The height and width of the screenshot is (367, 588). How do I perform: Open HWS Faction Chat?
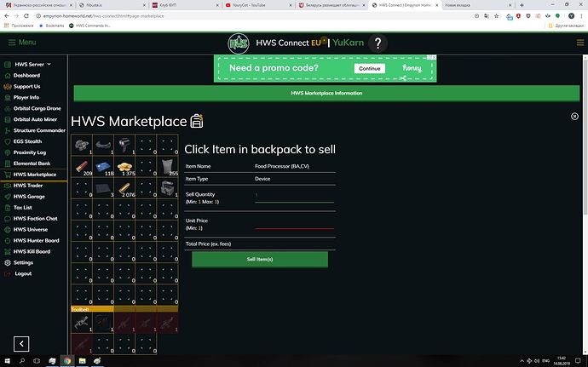(x=35, y=219)
